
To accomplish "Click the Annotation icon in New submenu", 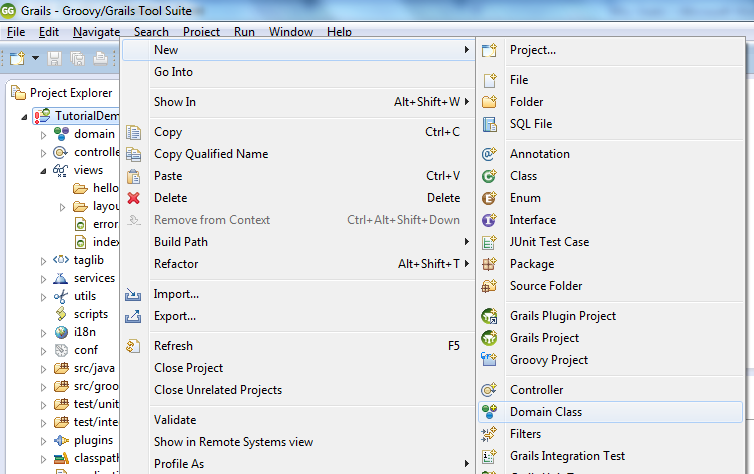I will [x=489, y=154].
